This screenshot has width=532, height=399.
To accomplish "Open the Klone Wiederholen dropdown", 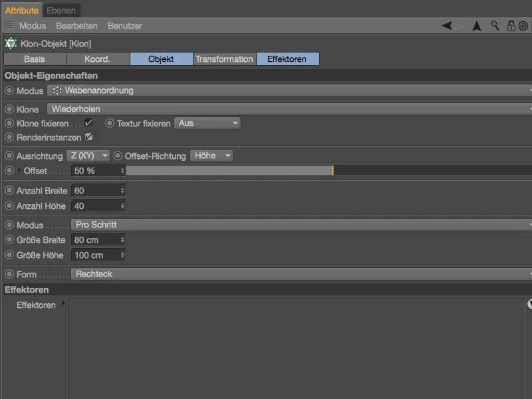I will tap(290, 109).
